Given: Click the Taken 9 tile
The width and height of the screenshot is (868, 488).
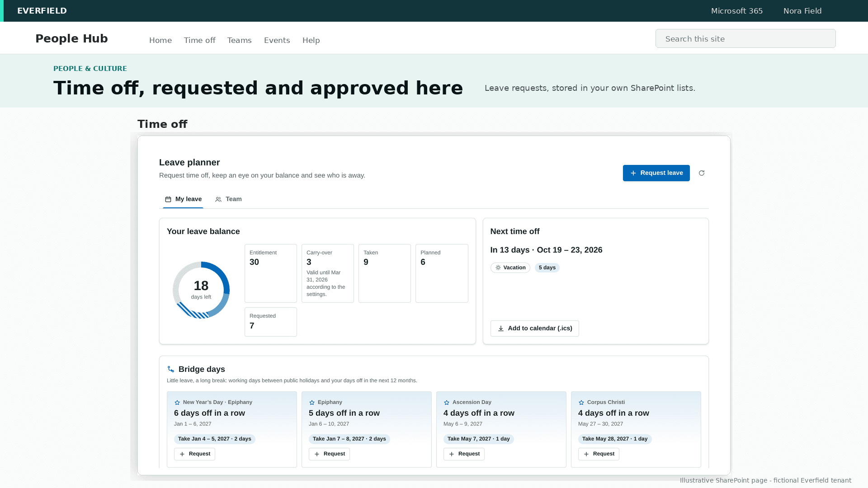Looking at the screenshot, I should tap(385, 273).
